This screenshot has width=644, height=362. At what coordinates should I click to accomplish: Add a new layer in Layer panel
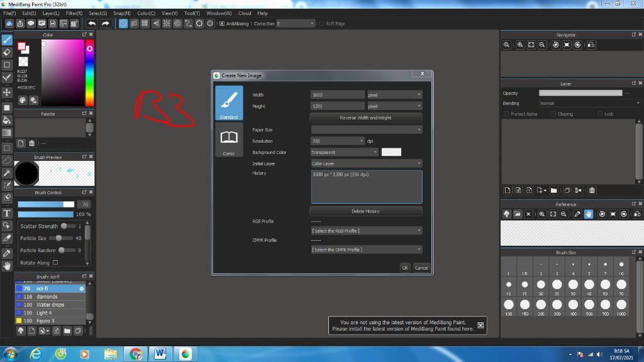click(508, 190)
